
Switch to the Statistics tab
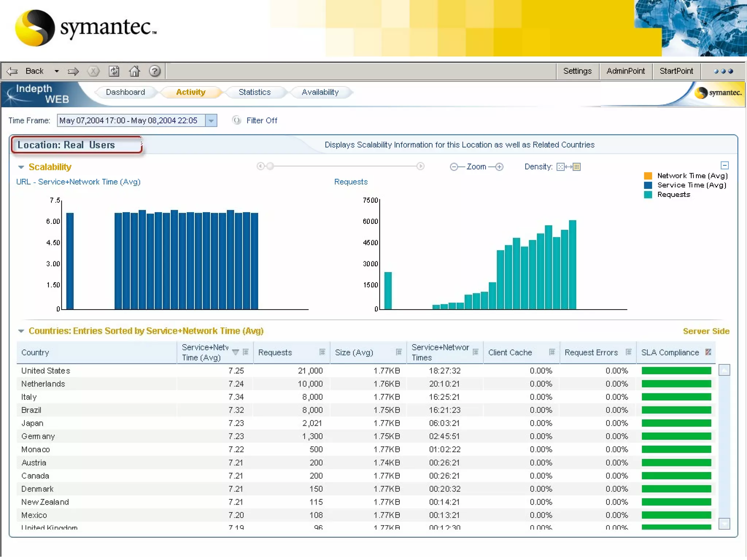click(x=254, y=92)
